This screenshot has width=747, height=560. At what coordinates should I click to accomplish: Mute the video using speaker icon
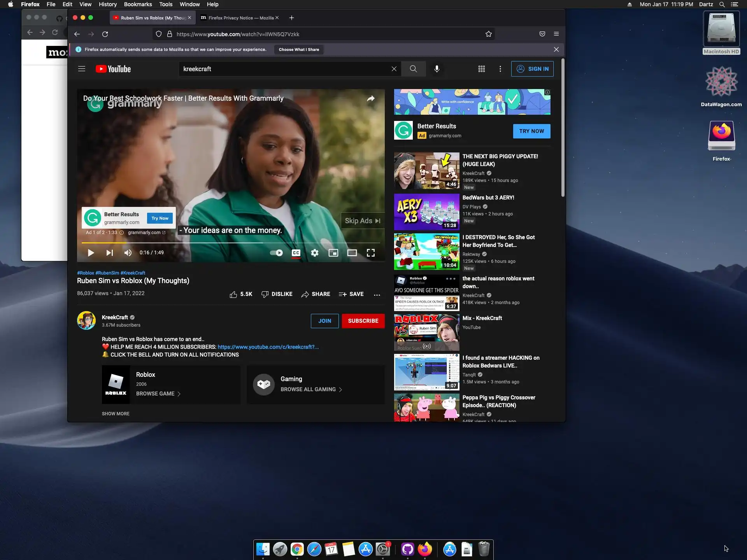point(128,253)
